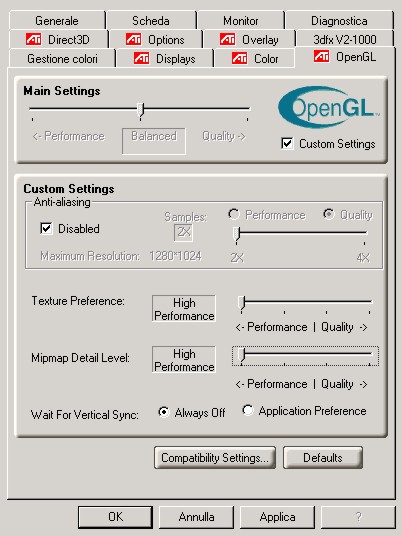Screen dimensions: 402x536
Task: Confirm changes with the OK button
Action: pos(116,517)
